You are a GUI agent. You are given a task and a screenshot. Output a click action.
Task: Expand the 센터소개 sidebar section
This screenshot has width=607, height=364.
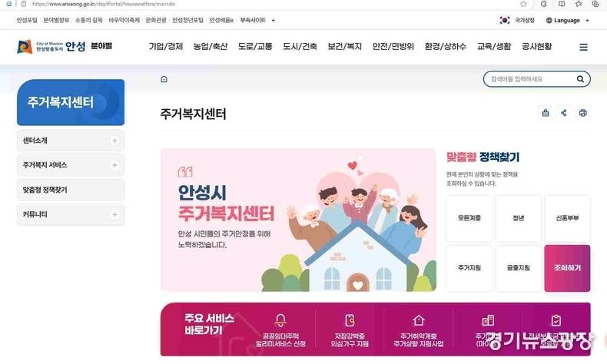tap(114, 141)
